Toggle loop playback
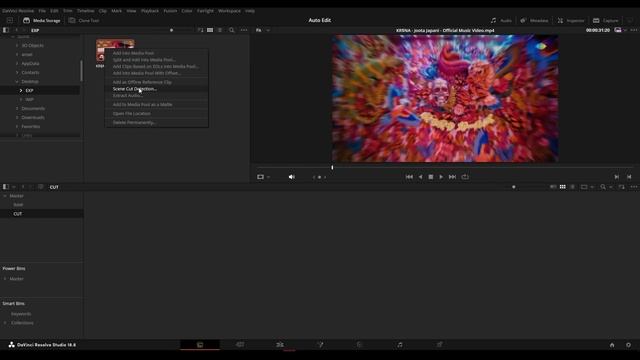Screen dimensions: 640x360 point(465,177)
